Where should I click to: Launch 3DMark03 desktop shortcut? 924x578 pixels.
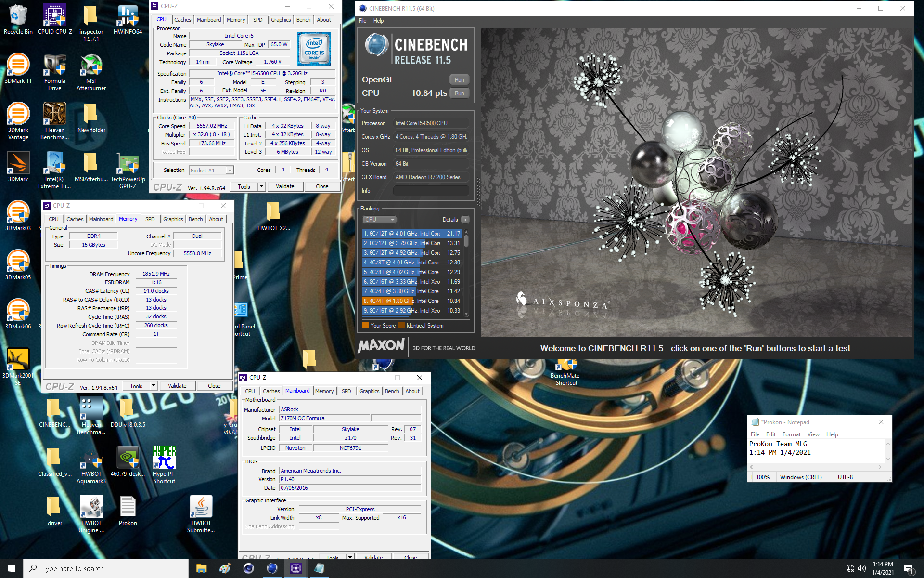click(18, 216)
